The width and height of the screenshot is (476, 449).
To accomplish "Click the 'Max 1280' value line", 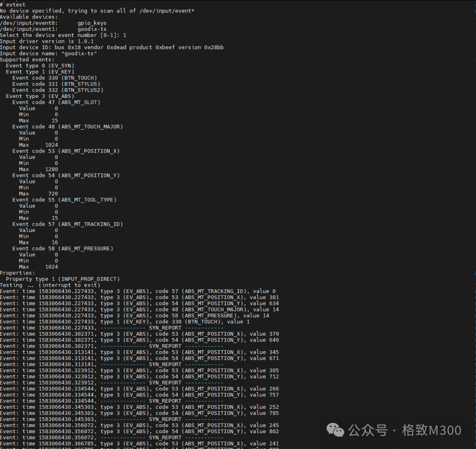I will tap(38, 169).
